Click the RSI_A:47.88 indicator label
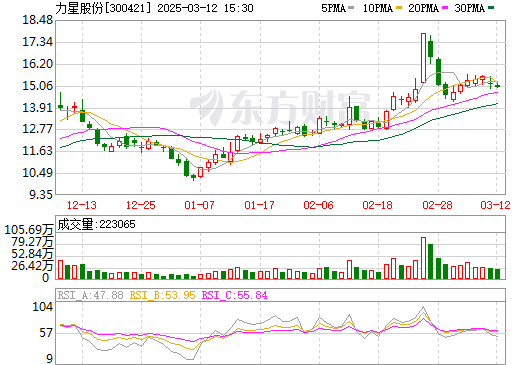 90,295
